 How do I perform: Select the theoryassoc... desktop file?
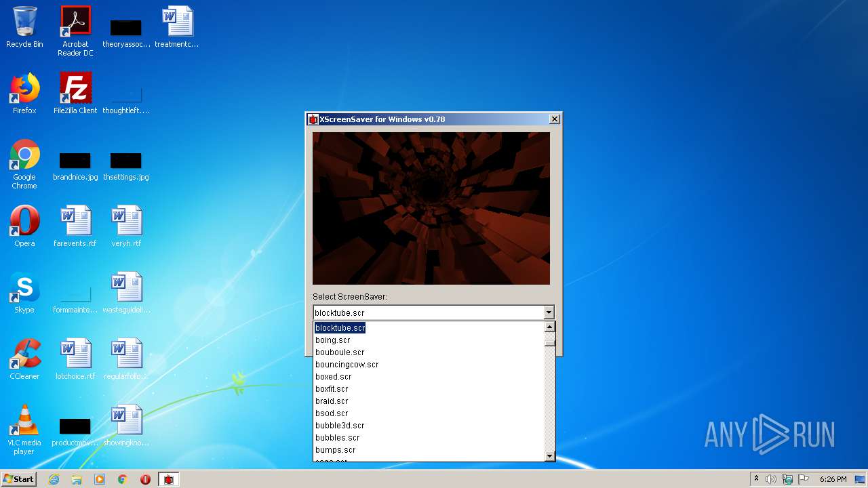coord(126,30)
